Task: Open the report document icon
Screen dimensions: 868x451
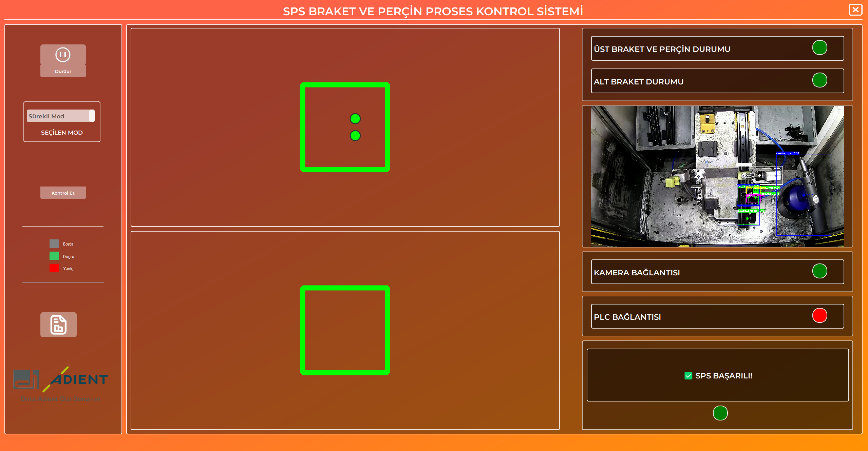Action: 58,325
